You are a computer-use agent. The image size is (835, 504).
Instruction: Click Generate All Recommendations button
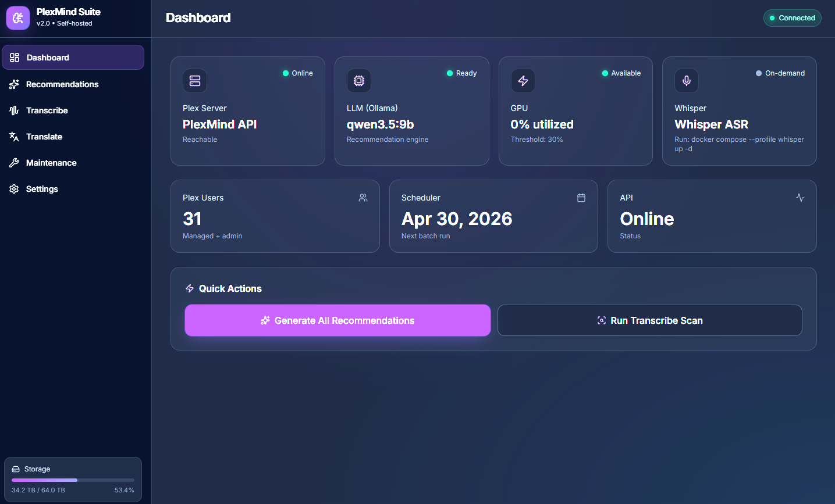(337, 320)
